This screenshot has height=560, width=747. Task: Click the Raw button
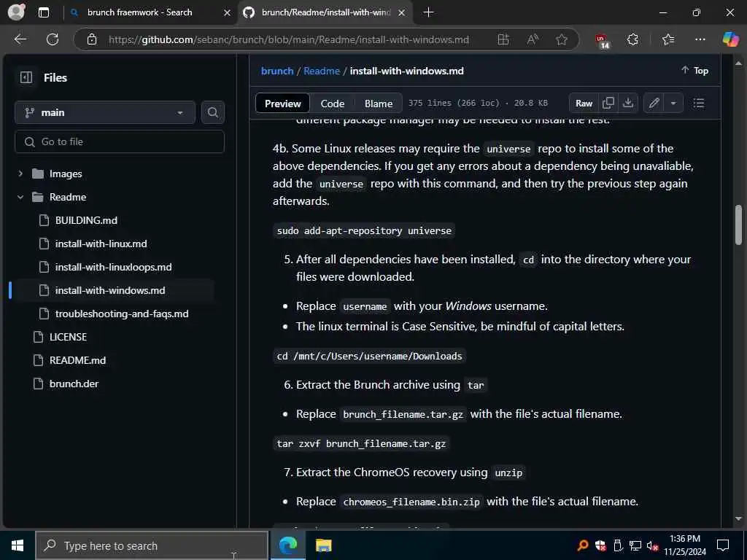tap(584, 104)
